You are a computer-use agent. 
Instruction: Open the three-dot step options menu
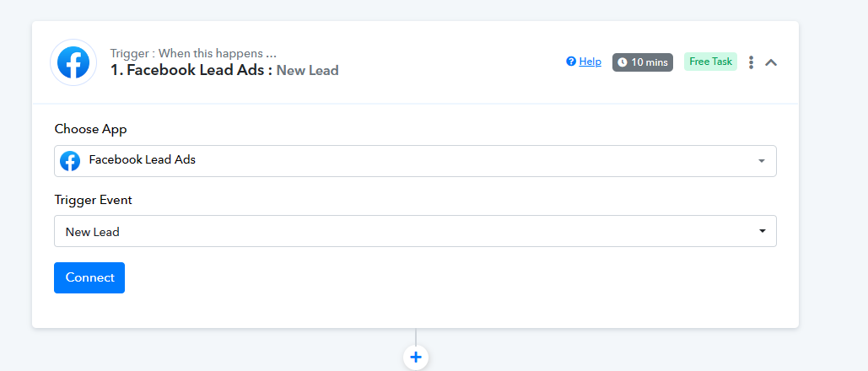(x=752, y=62)
